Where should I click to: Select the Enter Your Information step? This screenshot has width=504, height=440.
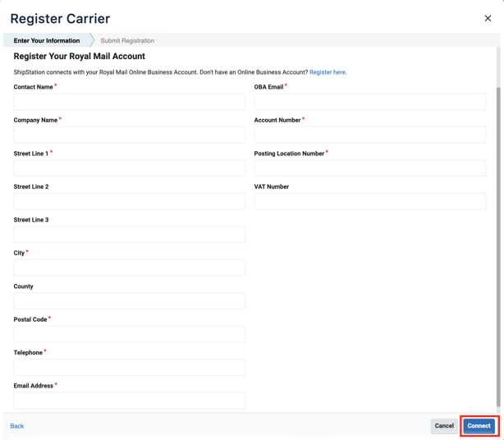click(47, 40)
